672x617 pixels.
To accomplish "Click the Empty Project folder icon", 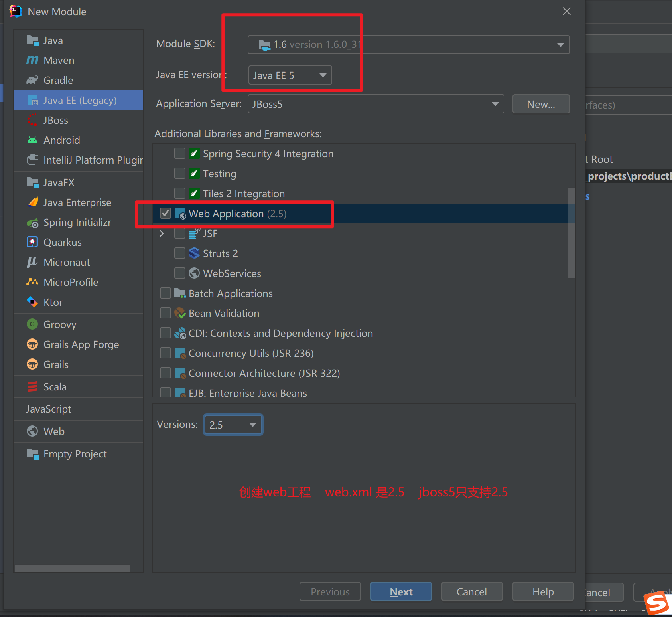I will click(32, 454).
